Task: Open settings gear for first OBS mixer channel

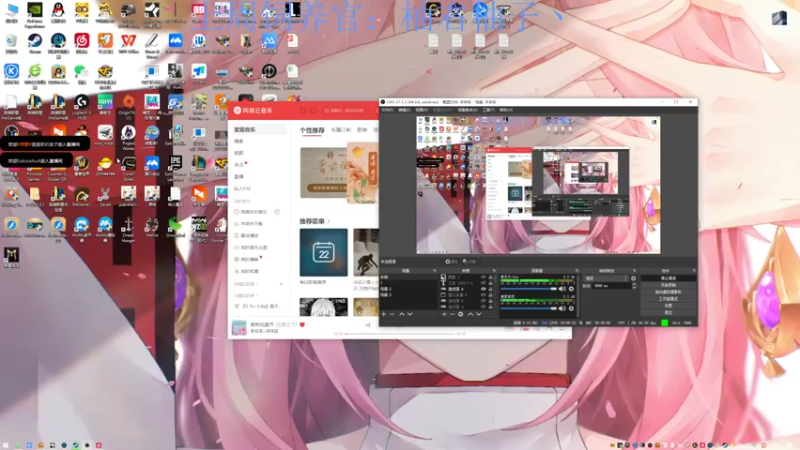Action: coord(571,289)
